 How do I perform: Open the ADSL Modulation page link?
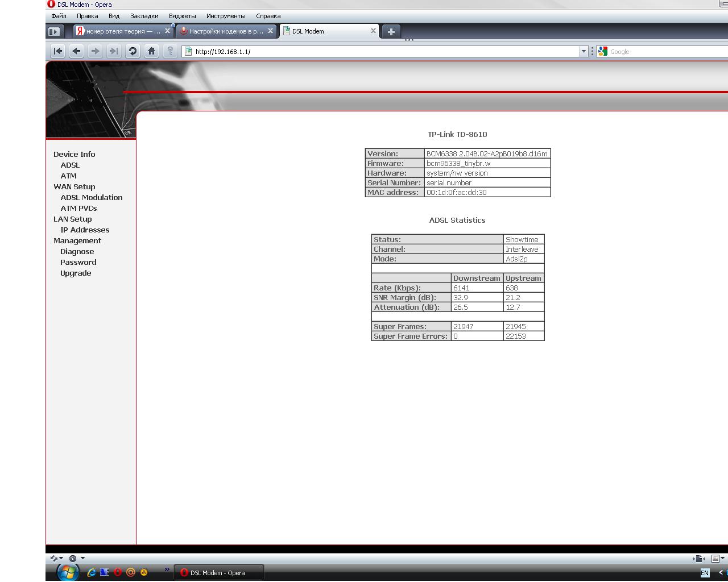[x=92, y=197]
